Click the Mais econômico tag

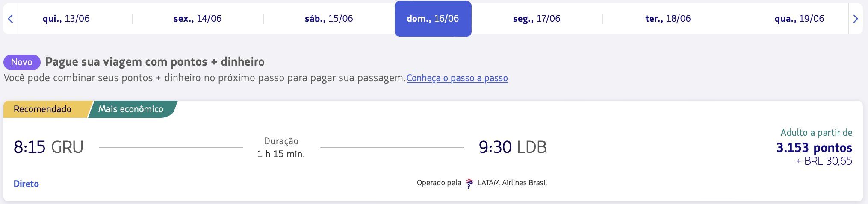[x=131, y=109]
